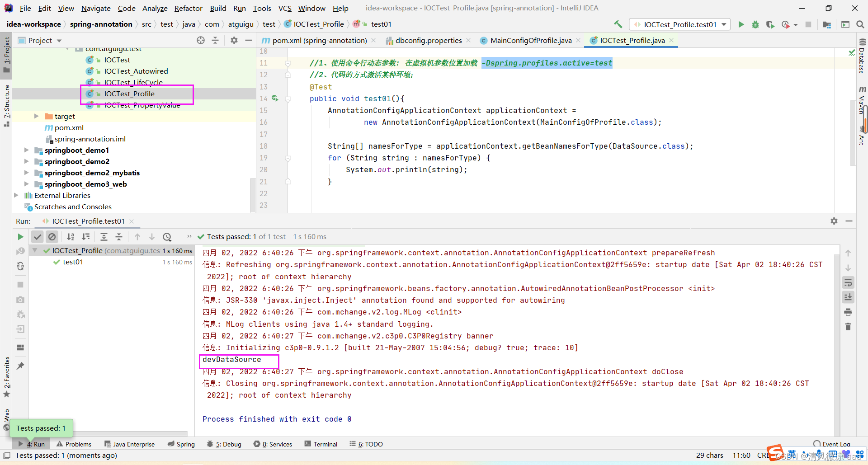Expand springboot_demo2_mybatis module
The image size is (868, 465).
point(26,173)
